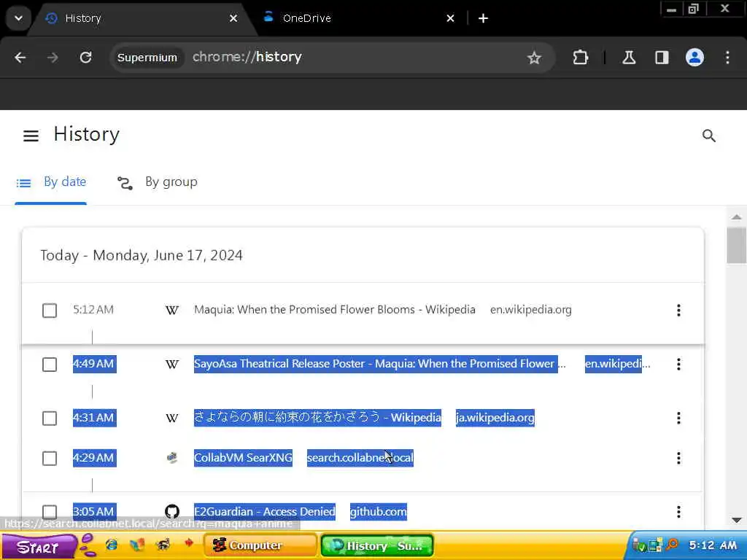747x560 pixels.
Task: Open a new tab with plus button
Action: click(x=483, y=18)
